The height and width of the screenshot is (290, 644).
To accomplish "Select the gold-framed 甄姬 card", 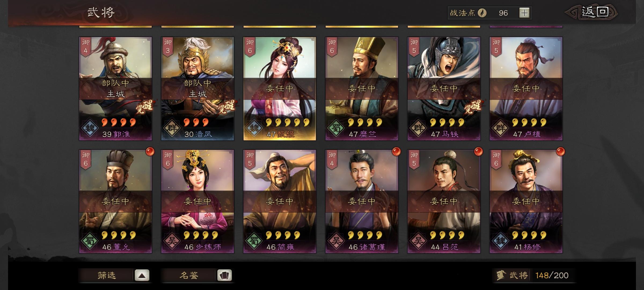I will (x=280, y=89).
